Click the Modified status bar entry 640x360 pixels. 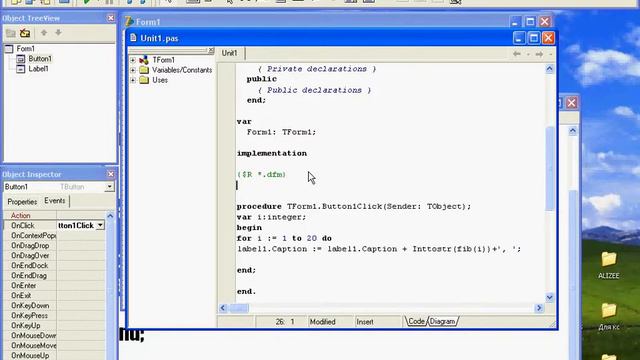pyautogui.click(x=322, y=322)
